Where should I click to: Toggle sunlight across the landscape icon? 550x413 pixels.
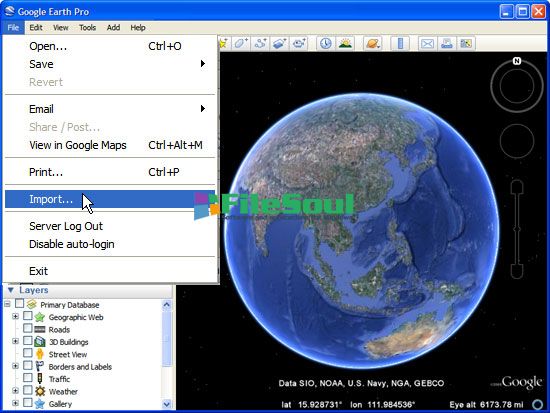tap(345, 44)
